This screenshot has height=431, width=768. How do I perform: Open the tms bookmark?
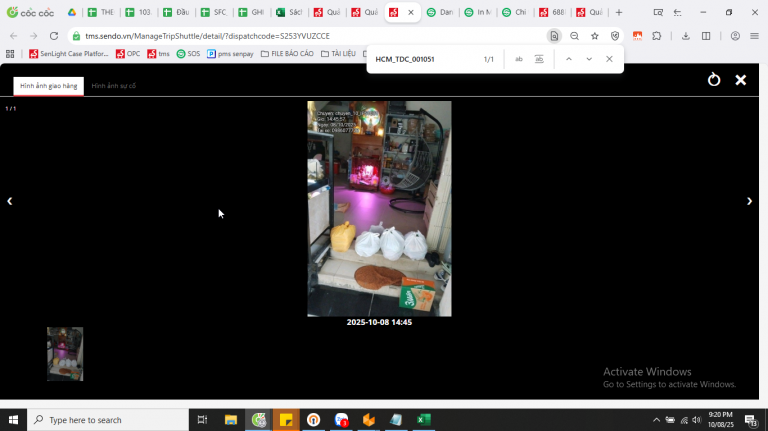[158, 53]
